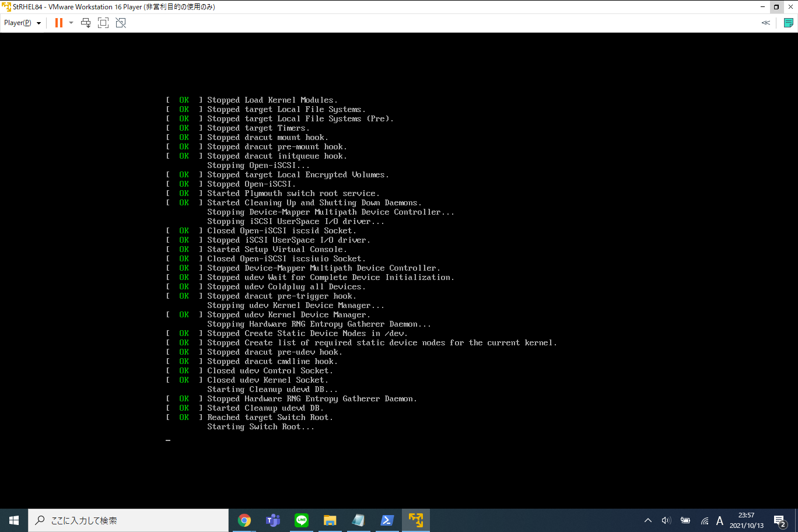The height and width of the screenshot is (532, 798).
Task: Collapse the VMware toolbar with double chevron
Action: tap(766, 23)
